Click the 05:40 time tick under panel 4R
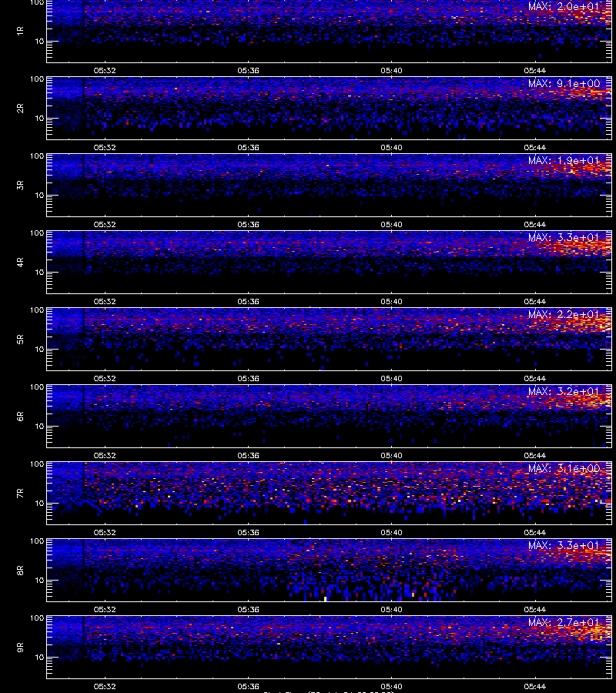 click(391, 301)
